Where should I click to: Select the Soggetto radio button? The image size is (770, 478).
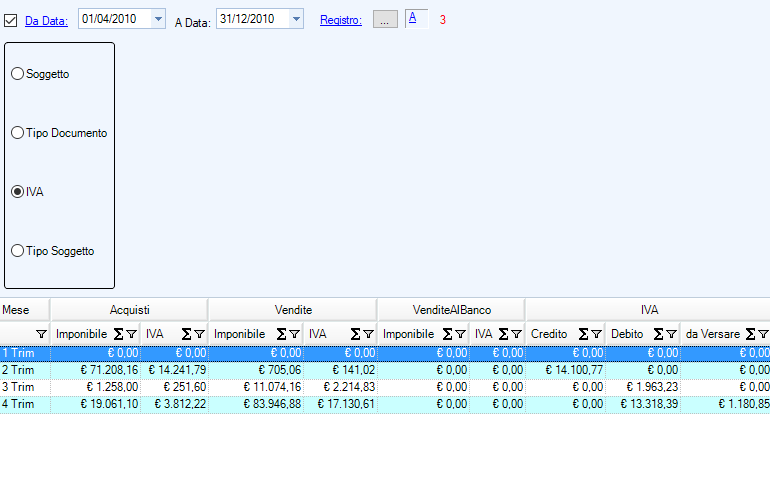point(17,74)
